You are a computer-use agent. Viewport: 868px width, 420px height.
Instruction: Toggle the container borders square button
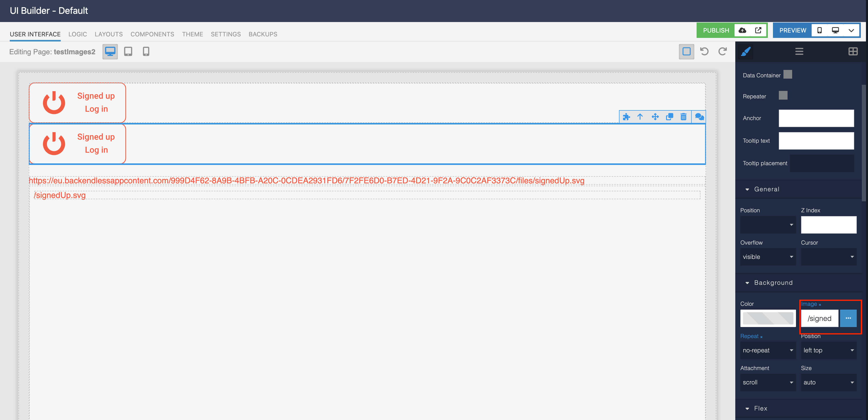tap(686, 51)
